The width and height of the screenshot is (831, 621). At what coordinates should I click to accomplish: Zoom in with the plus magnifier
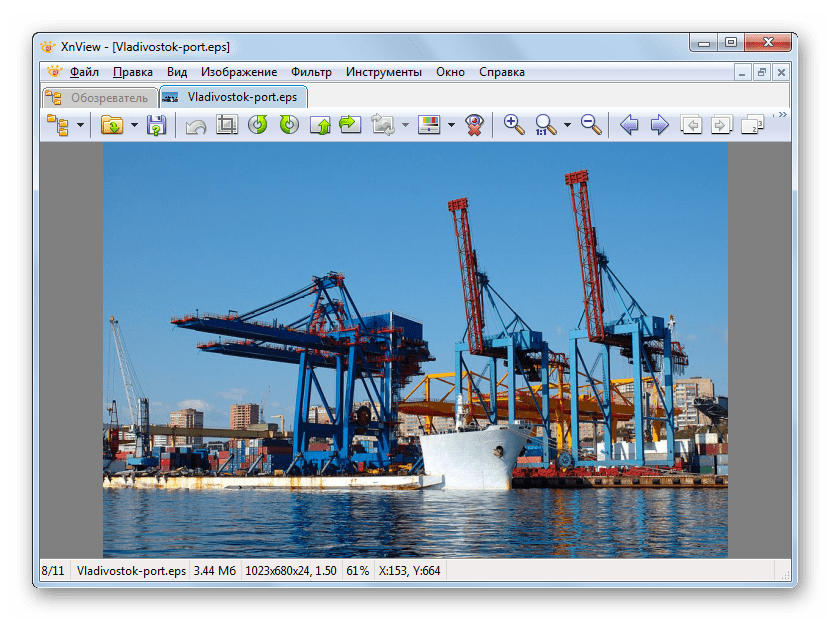coord(514,125)
